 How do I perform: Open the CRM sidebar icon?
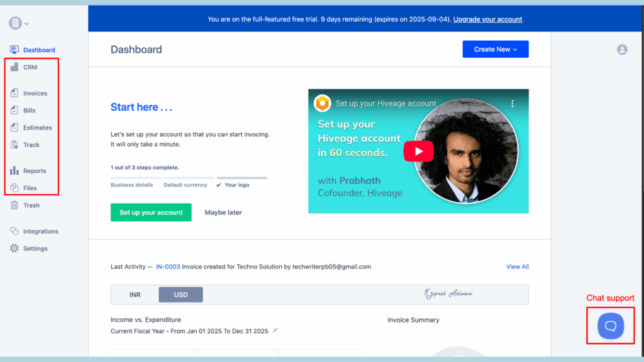[14, 67]
